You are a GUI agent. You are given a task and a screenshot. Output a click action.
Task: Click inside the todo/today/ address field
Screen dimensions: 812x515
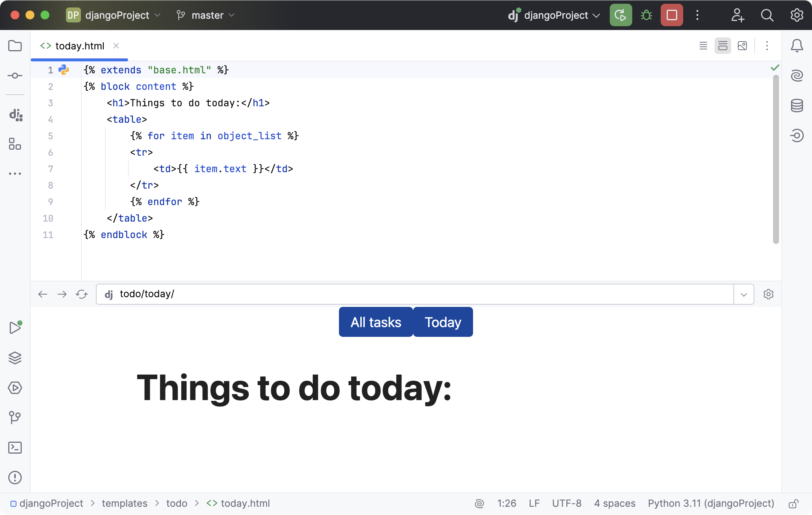262,294
